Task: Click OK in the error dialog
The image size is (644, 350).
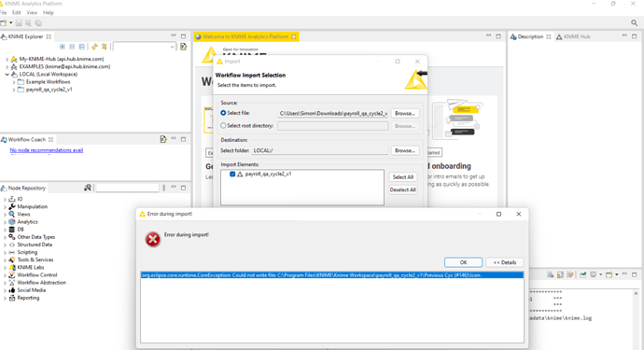Action: point(463,262)
